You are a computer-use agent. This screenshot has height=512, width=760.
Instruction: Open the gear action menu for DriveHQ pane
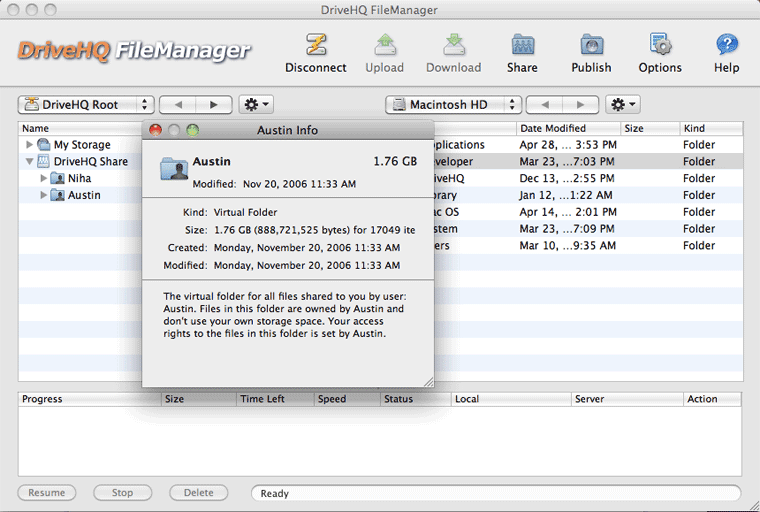256,104
